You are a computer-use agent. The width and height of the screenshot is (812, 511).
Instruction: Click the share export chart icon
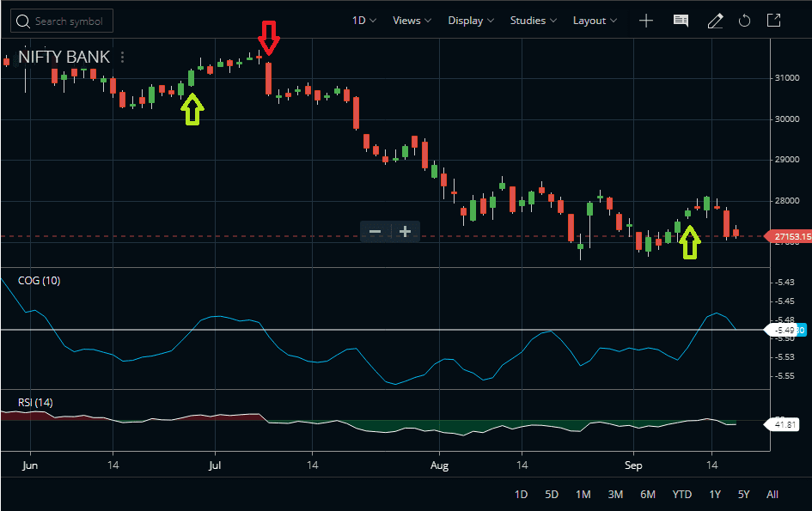click(x=773, y=21)
